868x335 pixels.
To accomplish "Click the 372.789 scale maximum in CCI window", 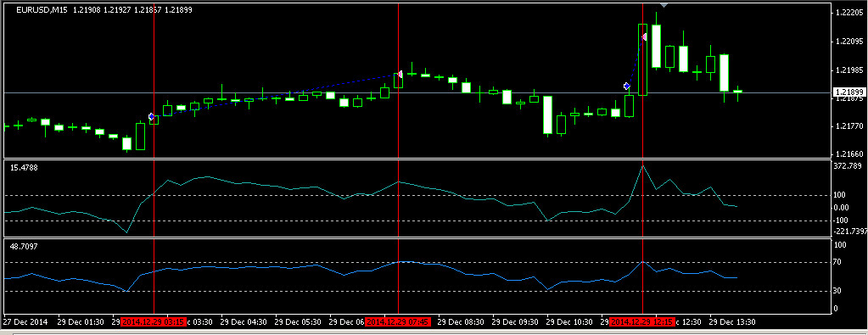I will 848,165.
